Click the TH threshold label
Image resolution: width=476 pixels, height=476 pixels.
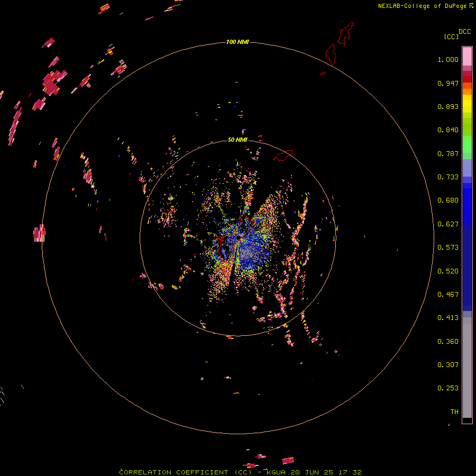pyautogui.click(x=454, y=412)
